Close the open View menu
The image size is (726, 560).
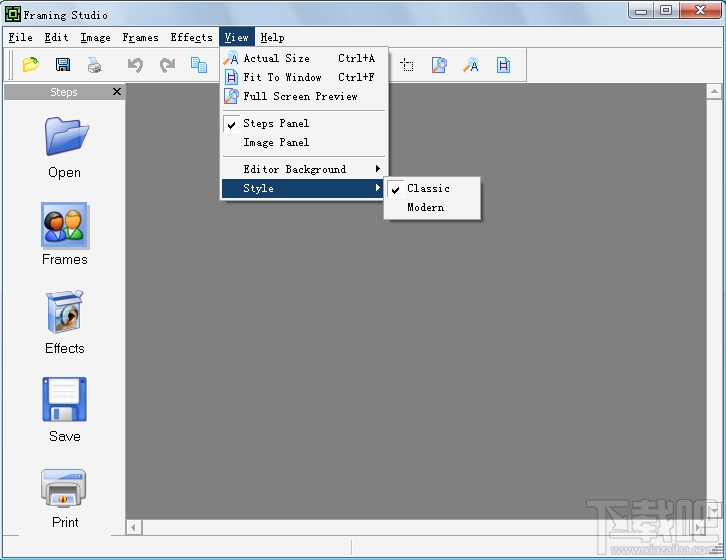237,38
